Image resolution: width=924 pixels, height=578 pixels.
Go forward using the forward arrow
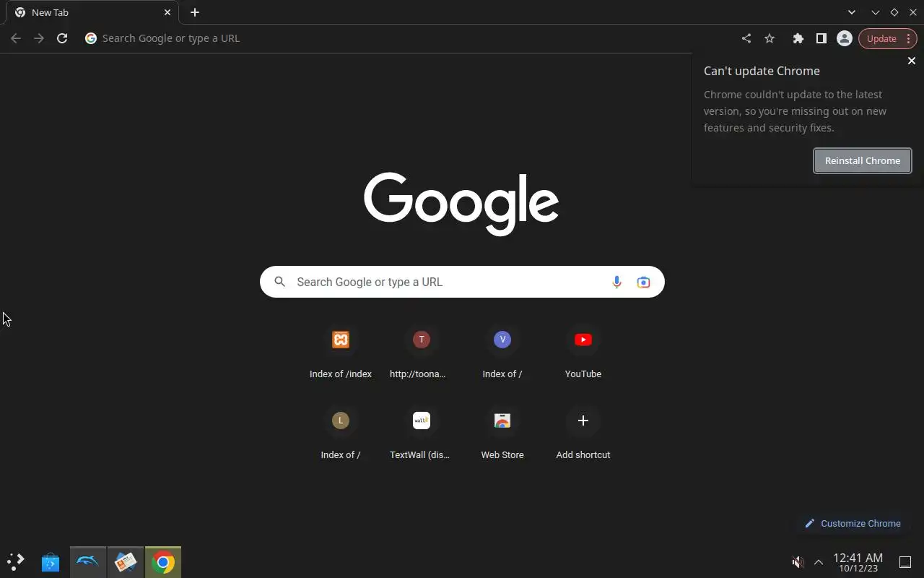[x=39, y=38]
